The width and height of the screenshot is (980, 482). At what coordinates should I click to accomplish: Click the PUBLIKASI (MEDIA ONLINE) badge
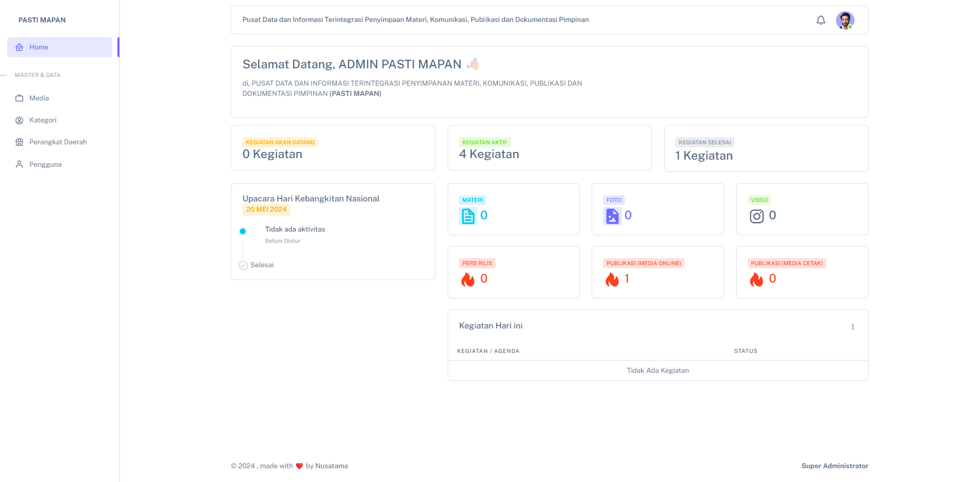tap(644, 263)
